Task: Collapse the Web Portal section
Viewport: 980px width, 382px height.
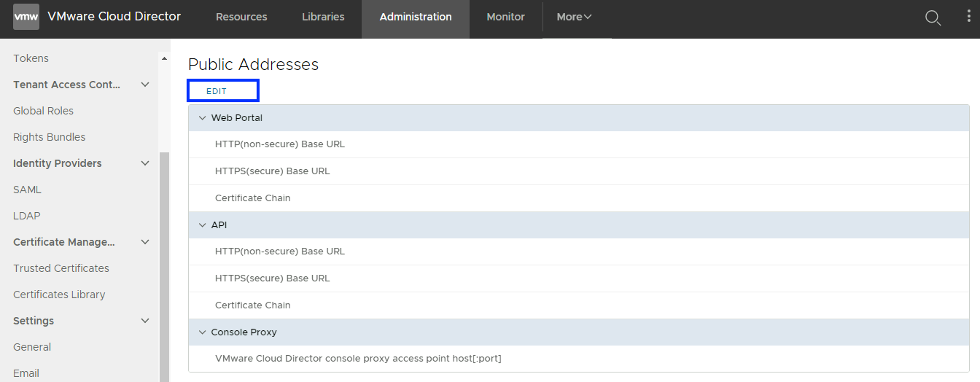Action: 203,118
